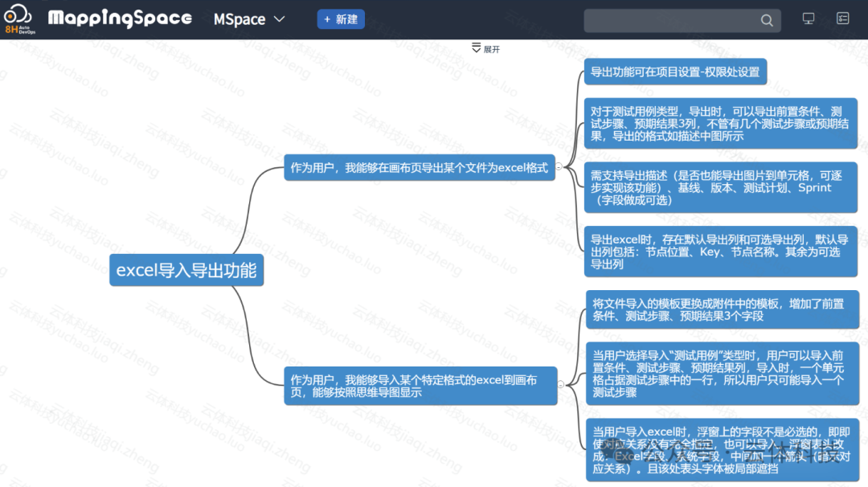Collapse children of the import-excel node

[561, 384]
